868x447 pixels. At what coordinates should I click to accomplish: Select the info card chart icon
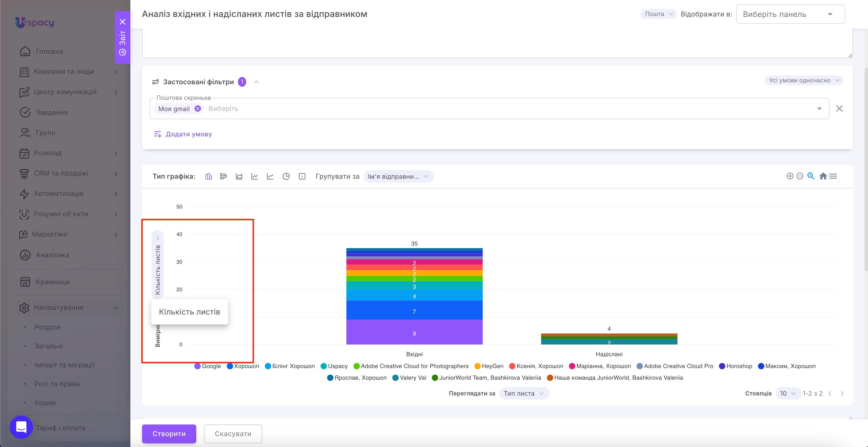point(302,176)
